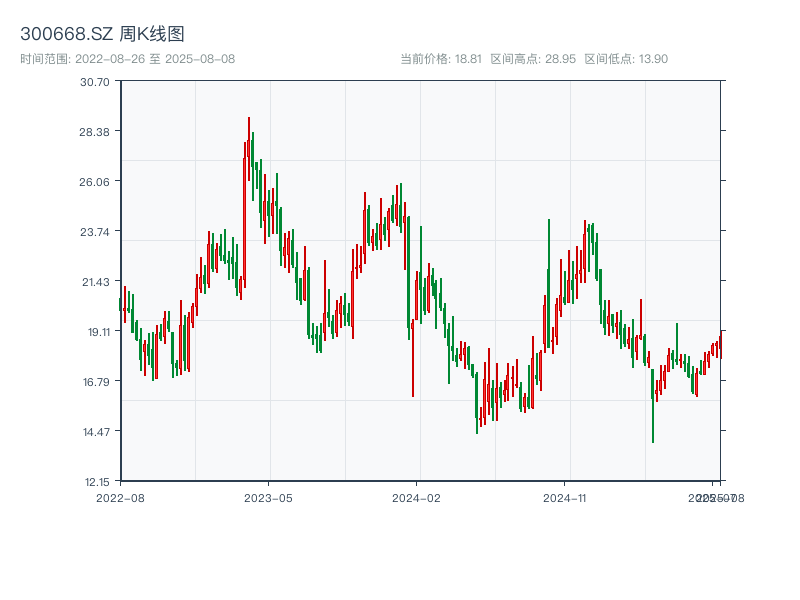Click the 300668.SZ 周K线图 chart title

coord(102,34)
